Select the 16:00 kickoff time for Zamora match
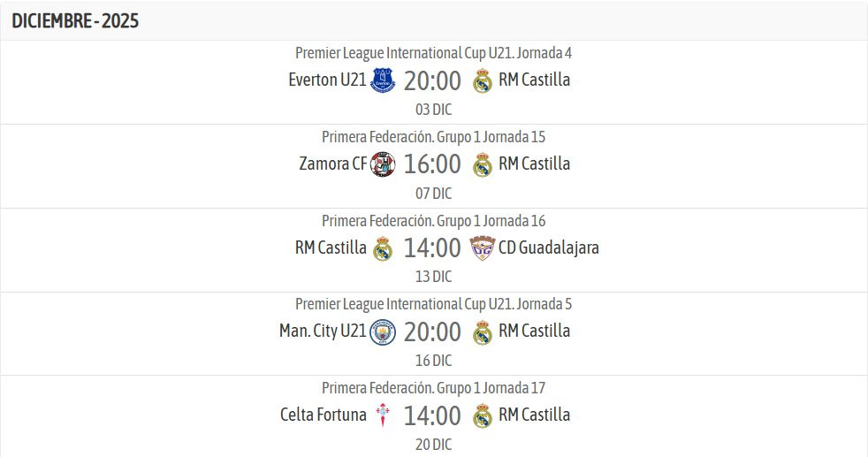Viewport: 868px width, 457px height. pos(432,164)
